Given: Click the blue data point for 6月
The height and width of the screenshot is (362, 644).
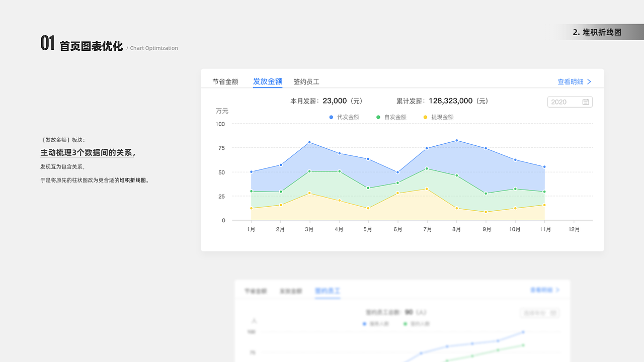Looking at the screenshot, I should coord(397,172).
